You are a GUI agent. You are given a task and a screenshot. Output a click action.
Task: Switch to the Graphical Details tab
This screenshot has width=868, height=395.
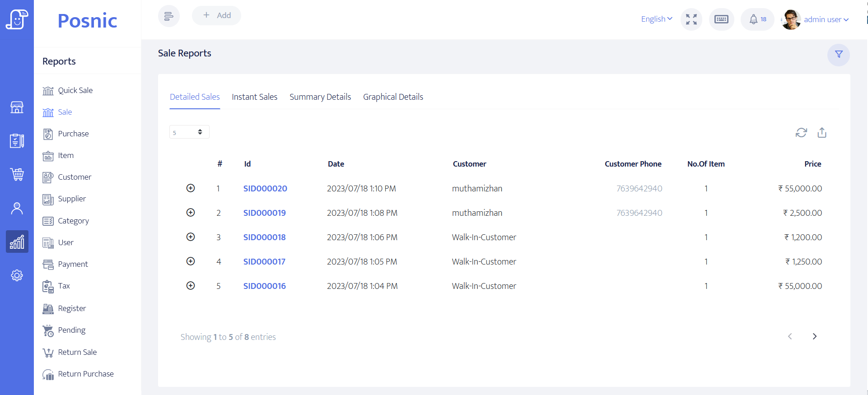393,97
